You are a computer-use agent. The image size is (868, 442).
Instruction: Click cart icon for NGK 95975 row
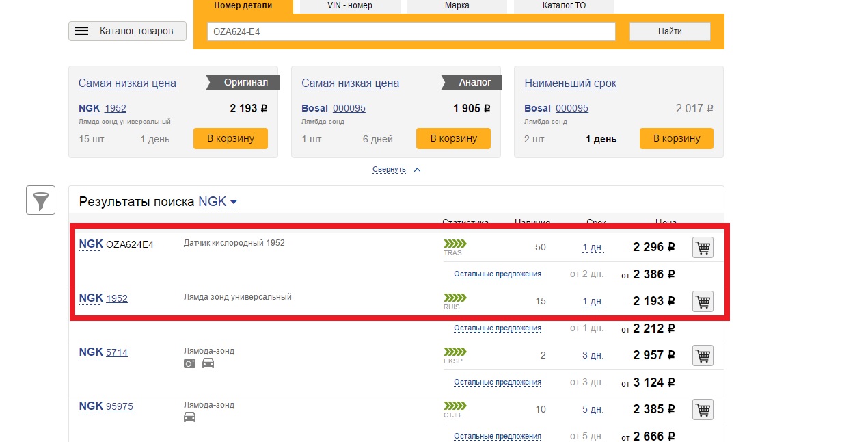(703, 409)
